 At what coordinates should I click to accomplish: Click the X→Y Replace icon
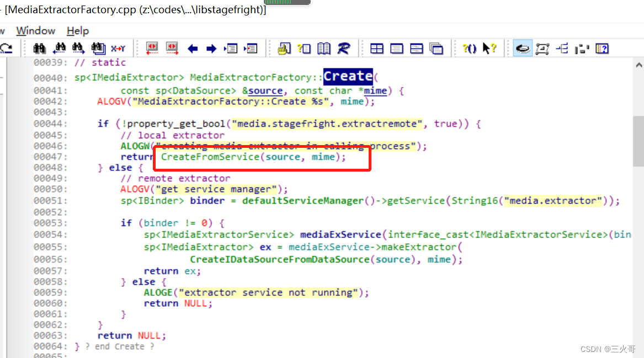118,49
